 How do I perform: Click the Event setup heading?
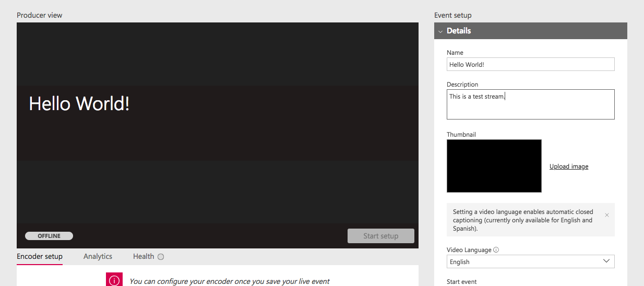click(x=453, y=15)
